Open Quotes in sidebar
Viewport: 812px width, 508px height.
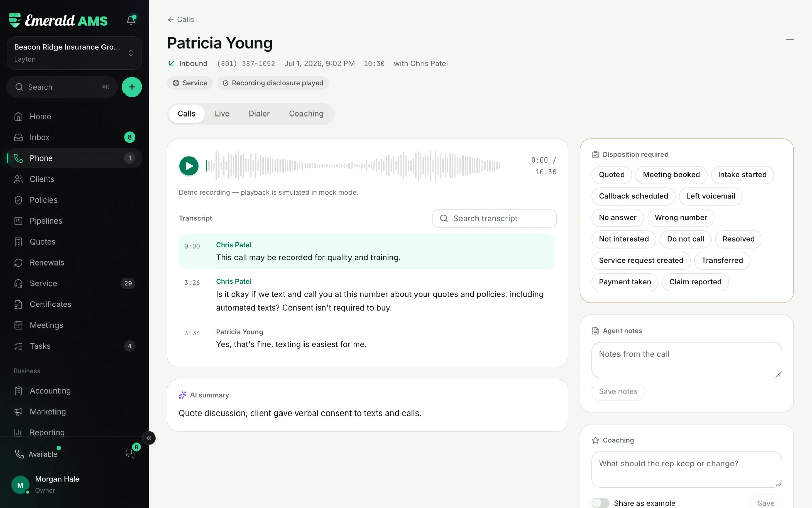pyautogui.click(x=74, y=242)
